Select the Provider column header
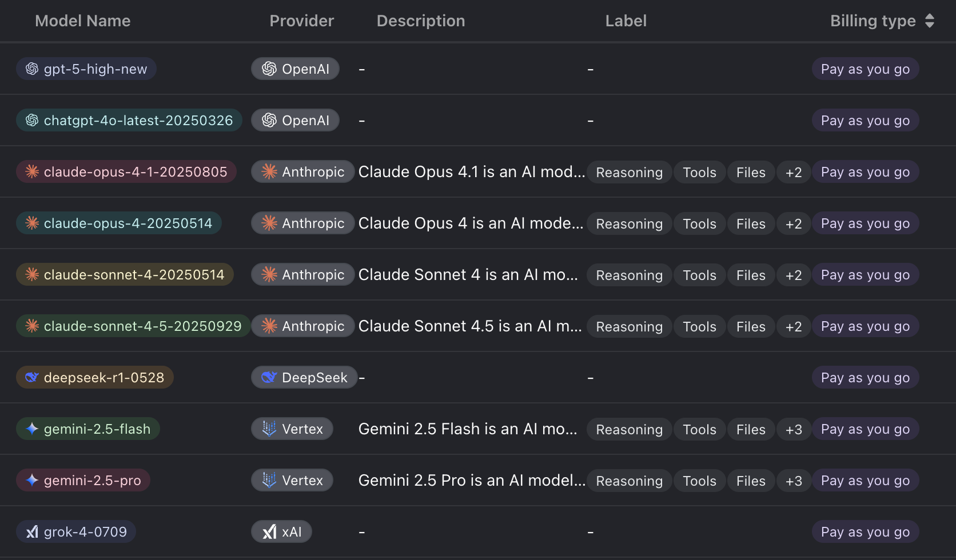Screen dimensions: 956x560 click(301, 21)
